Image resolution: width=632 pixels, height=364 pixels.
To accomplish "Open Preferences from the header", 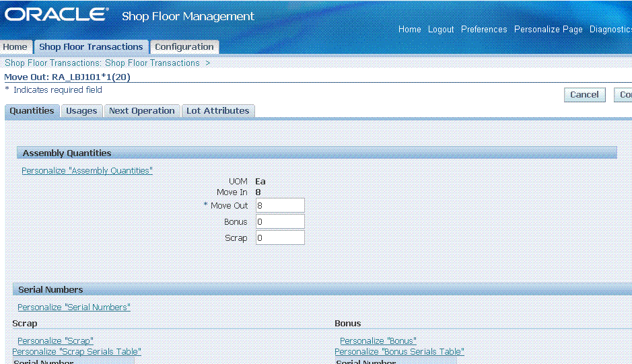I will [484, 30].
